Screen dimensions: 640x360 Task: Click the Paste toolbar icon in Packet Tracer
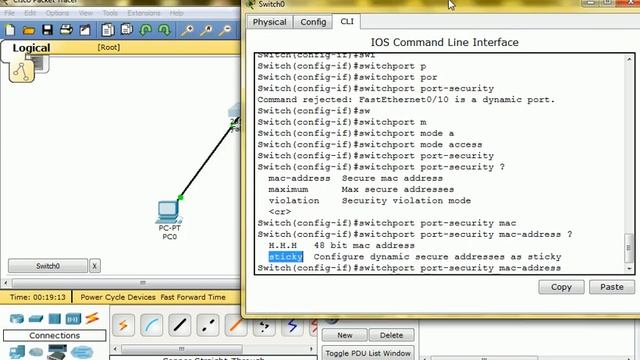(127, 30)
